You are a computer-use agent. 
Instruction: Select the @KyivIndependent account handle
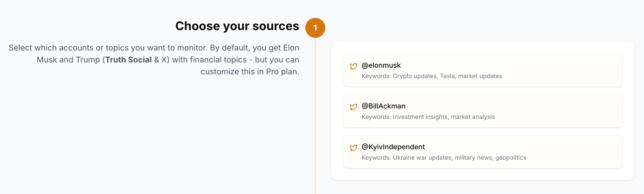coord(393,147)
